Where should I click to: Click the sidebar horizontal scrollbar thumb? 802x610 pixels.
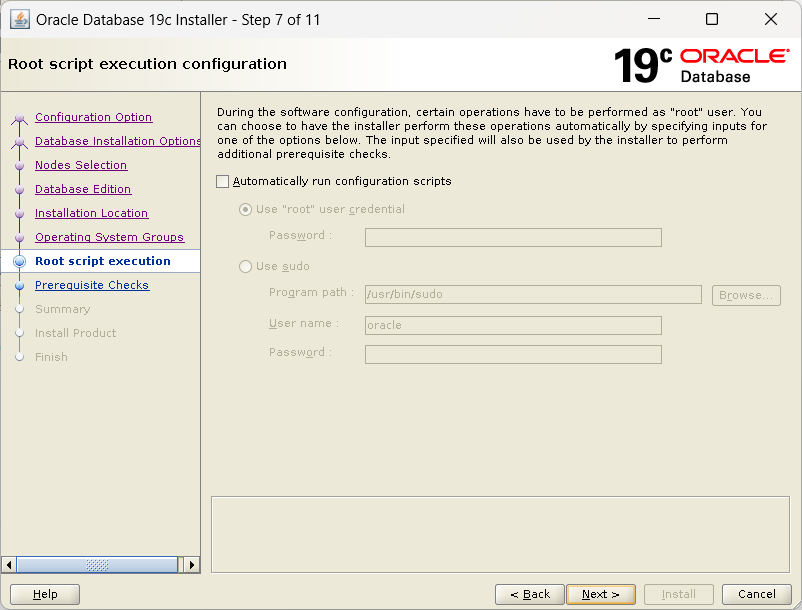97,565
